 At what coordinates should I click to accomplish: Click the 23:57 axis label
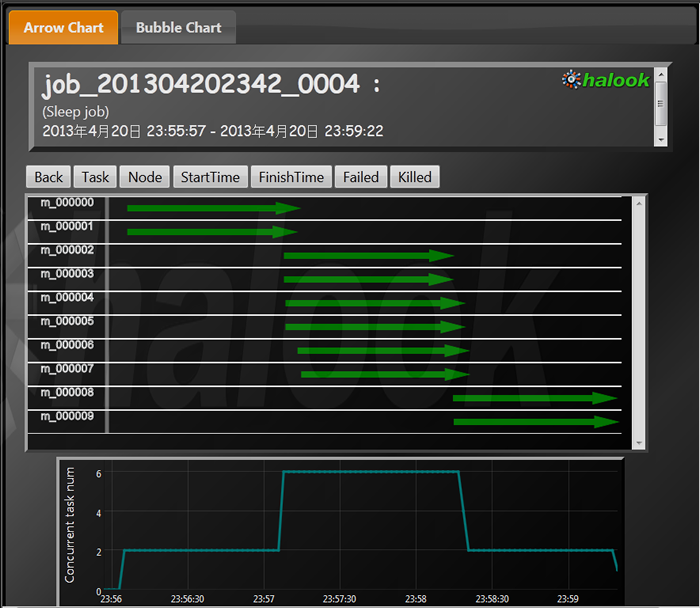tap(264, 599)
